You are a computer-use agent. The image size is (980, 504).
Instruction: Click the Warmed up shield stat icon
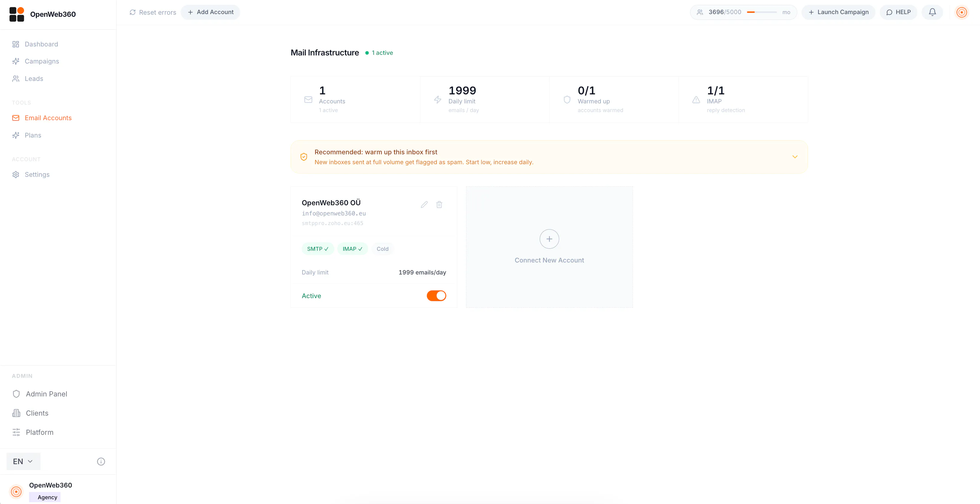[567, 100]
